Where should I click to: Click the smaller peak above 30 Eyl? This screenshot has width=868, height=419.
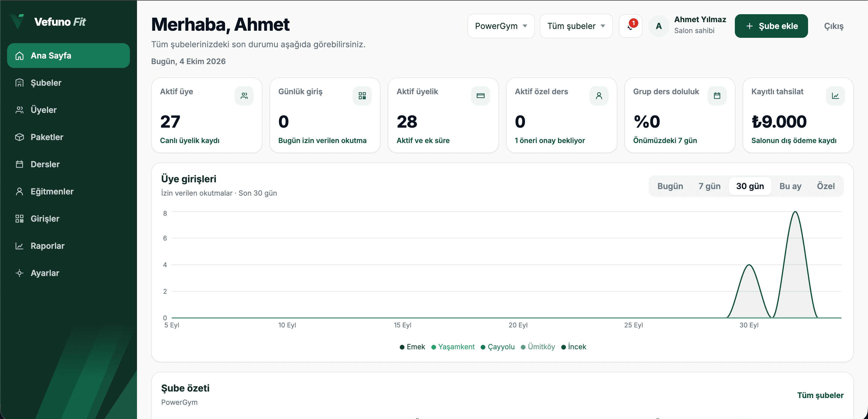(x=749, y=265)
